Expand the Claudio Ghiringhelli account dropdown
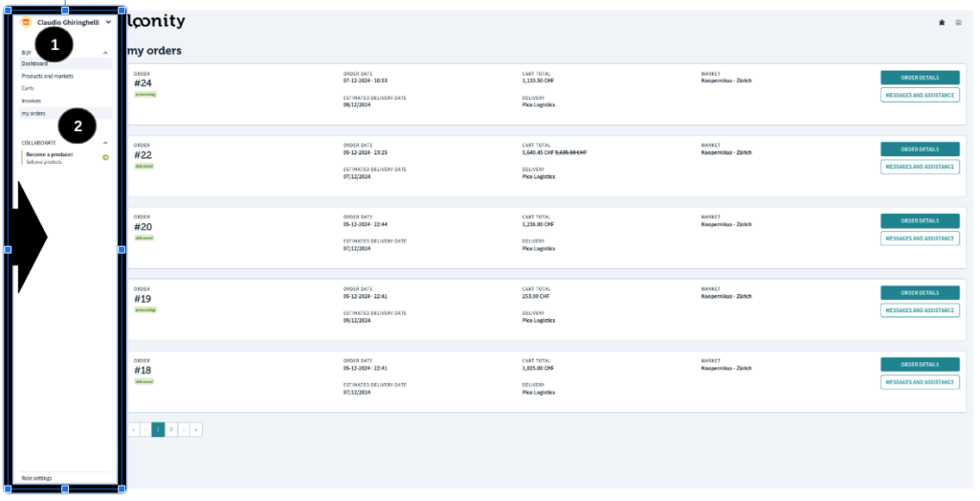The height and width of the screenshot is (501, 980). click(x=109, y=22)
